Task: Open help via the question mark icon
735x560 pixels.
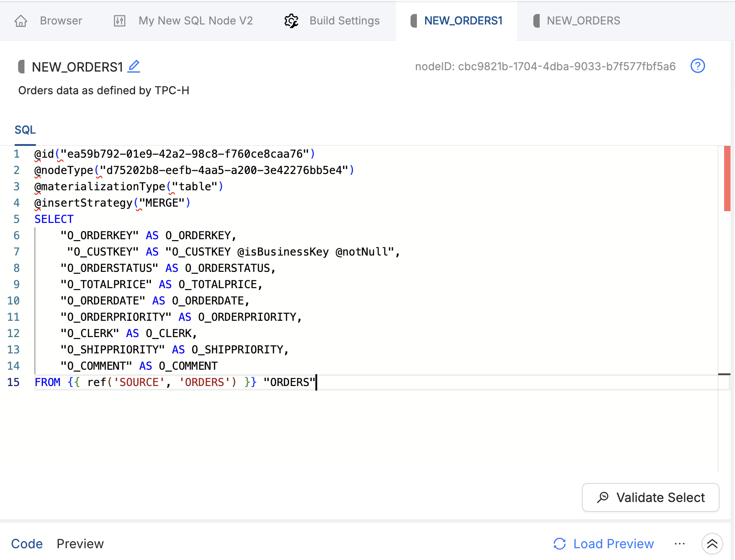Action: pyautogui.click(x=697, y=66)
